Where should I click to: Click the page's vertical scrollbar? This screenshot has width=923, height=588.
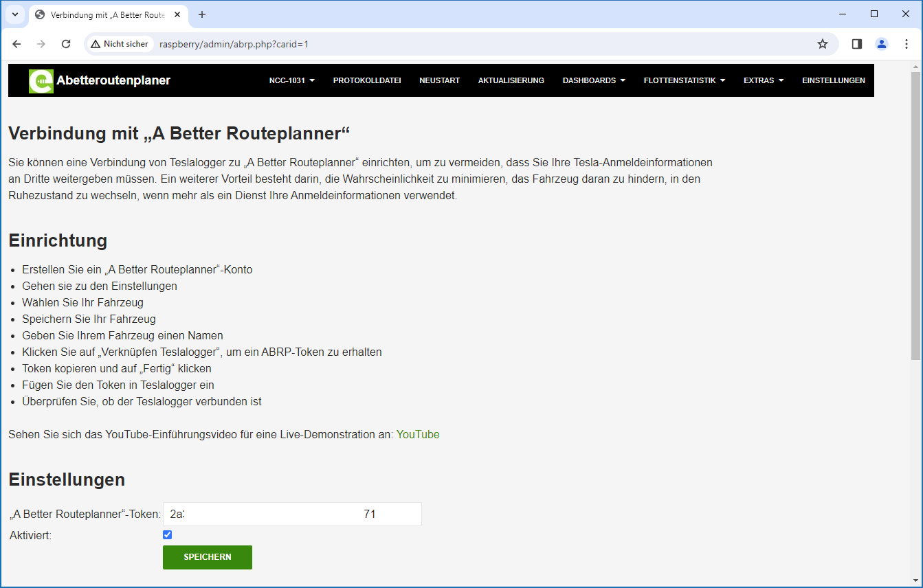pyautogui.click(x=915, y=213)
